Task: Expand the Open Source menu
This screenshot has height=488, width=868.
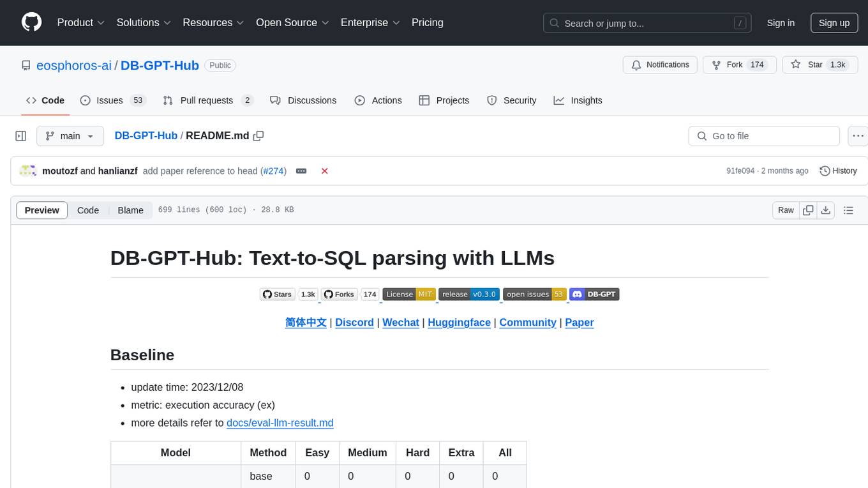Action: (292, 22)
